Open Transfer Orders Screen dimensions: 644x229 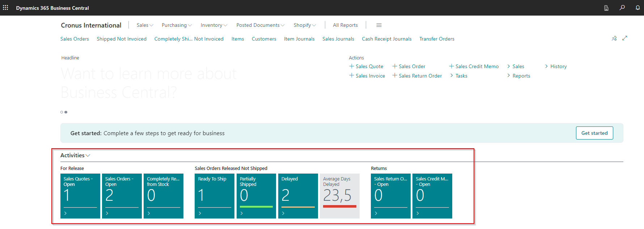click(437, 39)
